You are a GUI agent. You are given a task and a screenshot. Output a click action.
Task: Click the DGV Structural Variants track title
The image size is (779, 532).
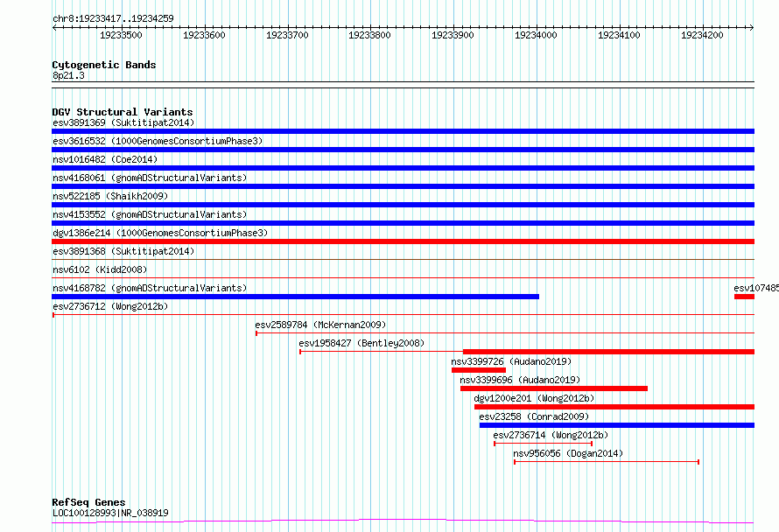(x=123, y=112)
